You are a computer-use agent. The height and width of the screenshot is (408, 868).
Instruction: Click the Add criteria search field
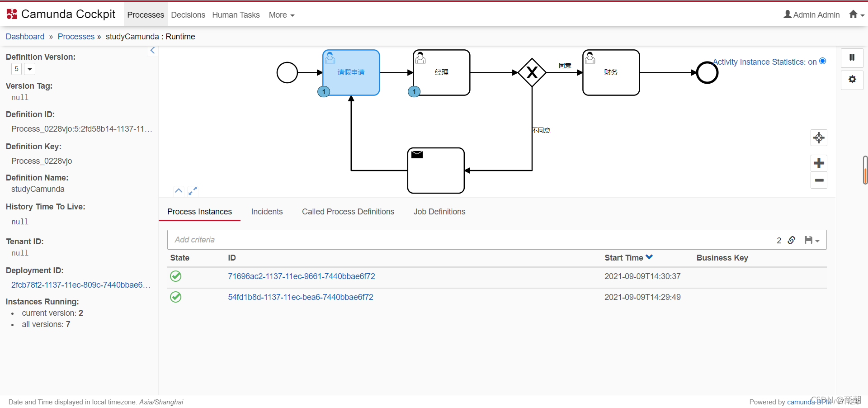470,240
